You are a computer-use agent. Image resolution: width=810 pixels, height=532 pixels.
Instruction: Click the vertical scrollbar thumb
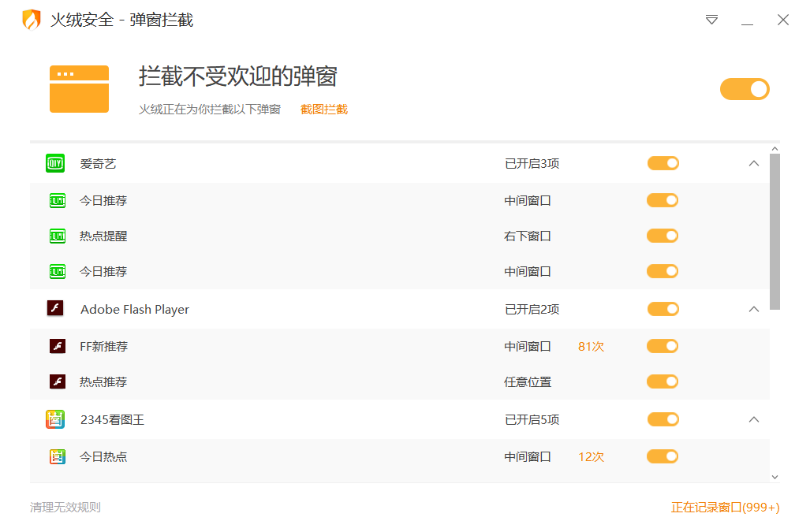[775, 232]
